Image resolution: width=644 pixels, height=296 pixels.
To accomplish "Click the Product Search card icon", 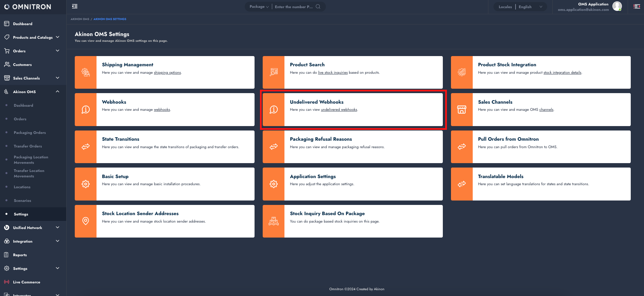I will 274,72.
